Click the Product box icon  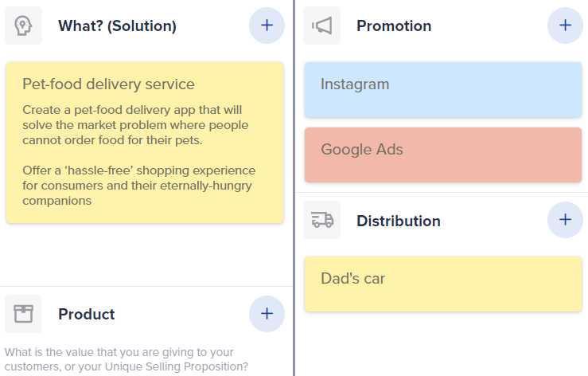23,314
